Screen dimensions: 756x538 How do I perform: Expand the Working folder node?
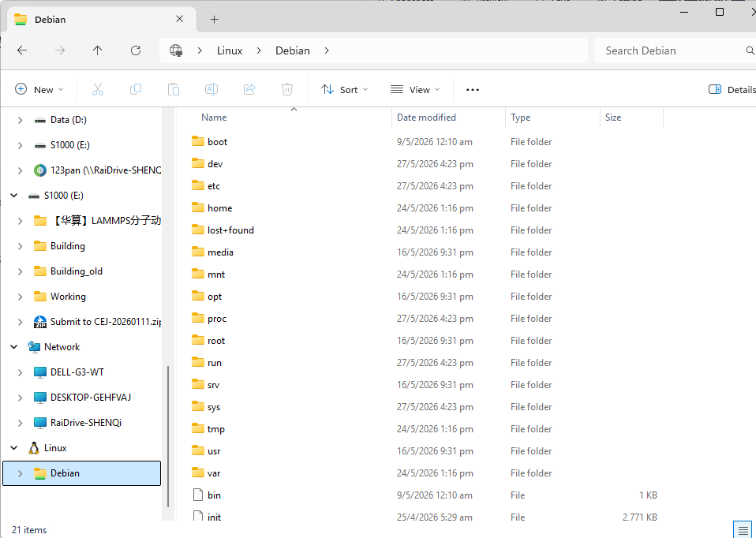point(20,297)
